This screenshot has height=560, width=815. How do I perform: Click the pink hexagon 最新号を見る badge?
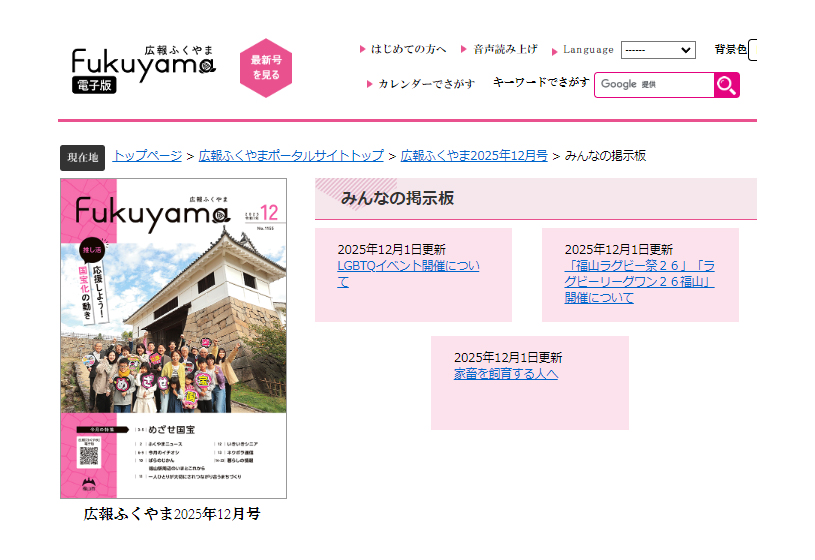pyautogui.click(x=265, y=68)
